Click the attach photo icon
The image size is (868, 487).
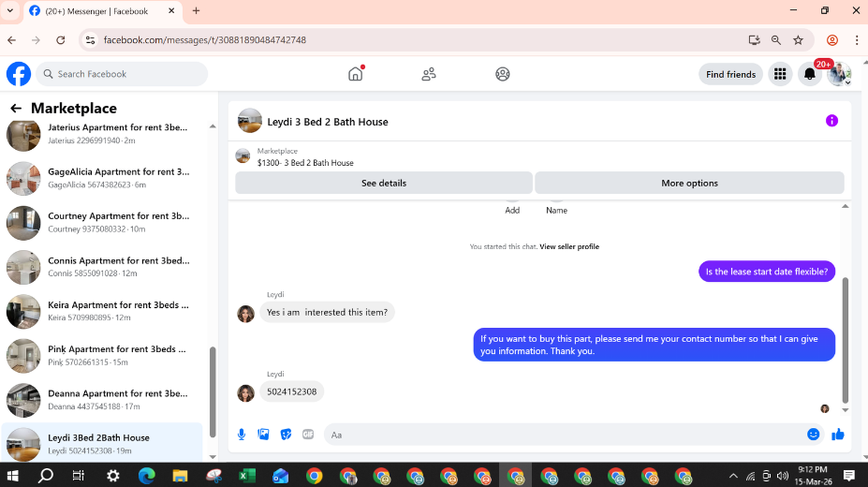click(x=263, y=435)
